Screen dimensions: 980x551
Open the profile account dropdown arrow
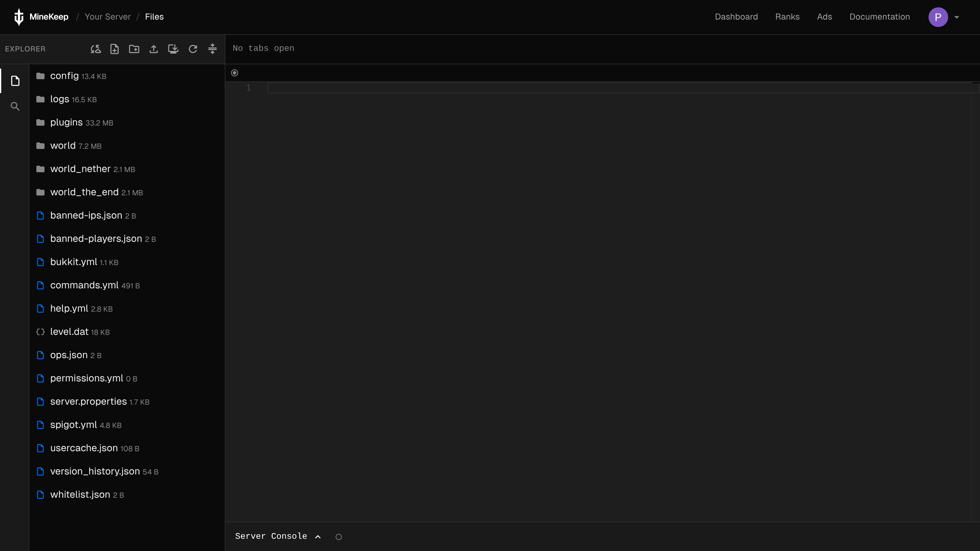click(x=957, y=17)
